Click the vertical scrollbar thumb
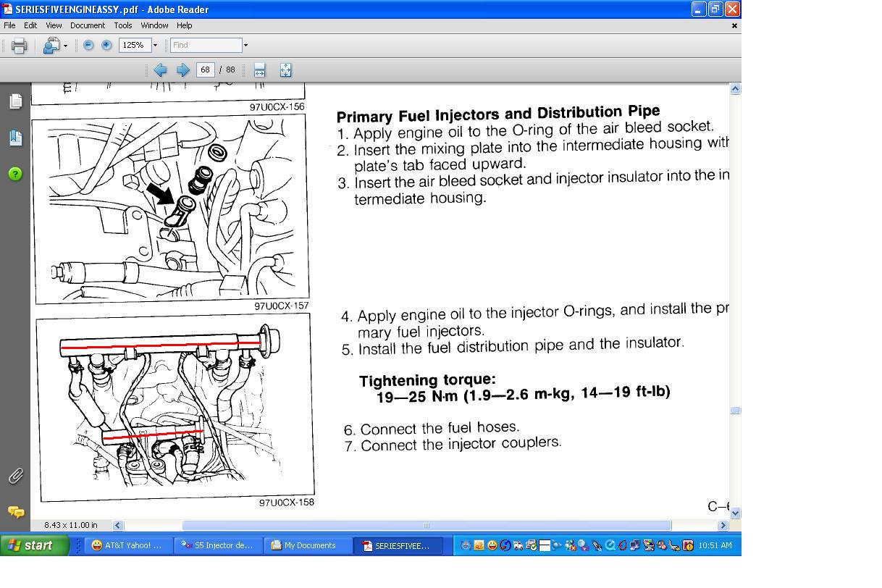882x588 pixels. tap(735, 411)
